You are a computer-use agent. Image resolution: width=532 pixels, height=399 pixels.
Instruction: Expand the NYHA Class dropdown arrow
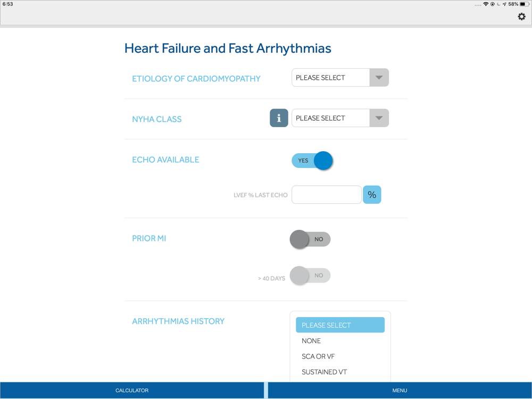click(x=379, y=118)
